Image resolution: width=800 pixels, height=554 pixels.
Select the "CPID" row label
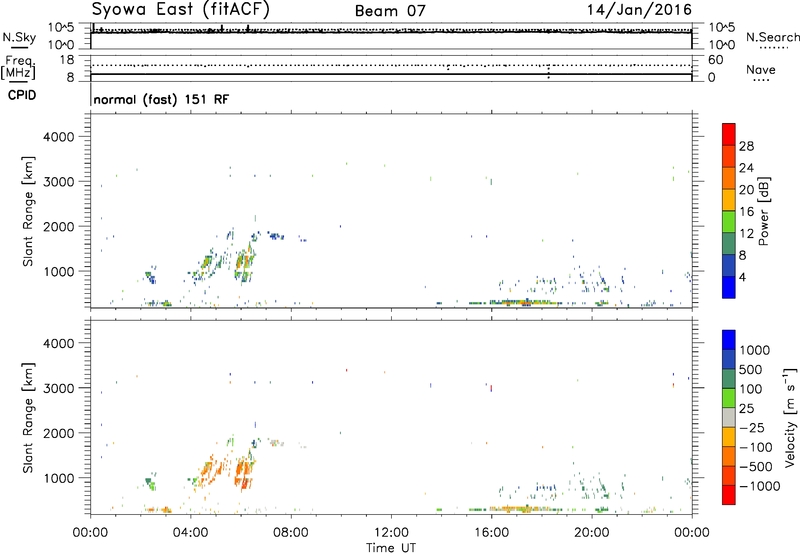(21, 95)
